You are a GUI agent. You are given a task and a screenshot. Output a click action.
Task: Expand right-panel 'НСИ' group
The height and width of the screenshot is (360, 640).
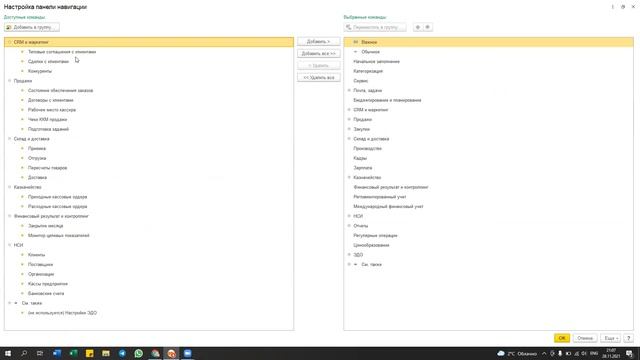point(349,216)
